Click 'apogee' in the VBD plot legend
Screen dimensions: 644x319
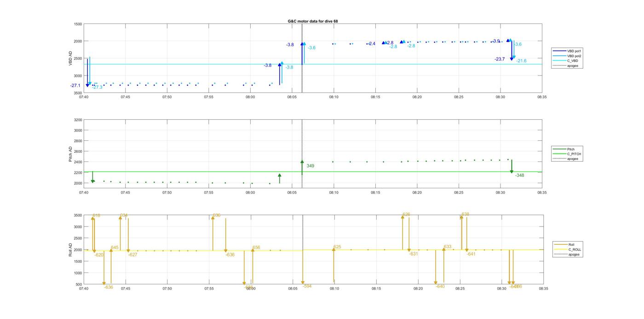click(x=572, y=66)
